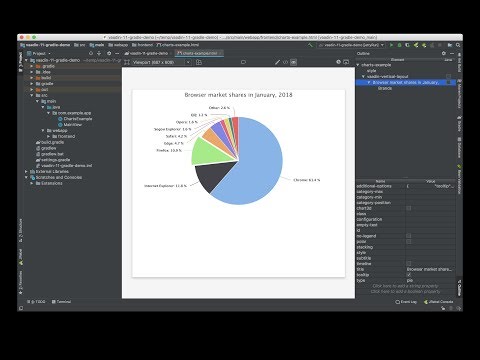Expand the .idea folder
This screenshot has width=480, height=360.
click(32, 72)
